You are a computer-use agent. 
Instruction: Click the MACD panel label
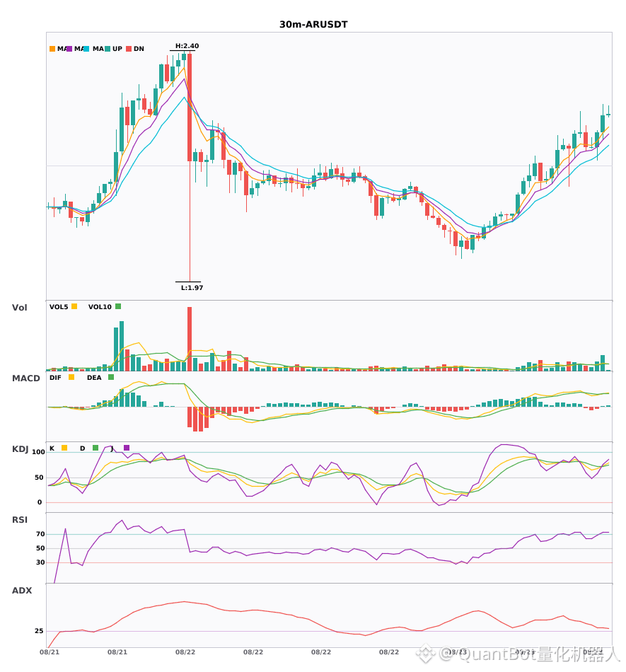point(25,378)
